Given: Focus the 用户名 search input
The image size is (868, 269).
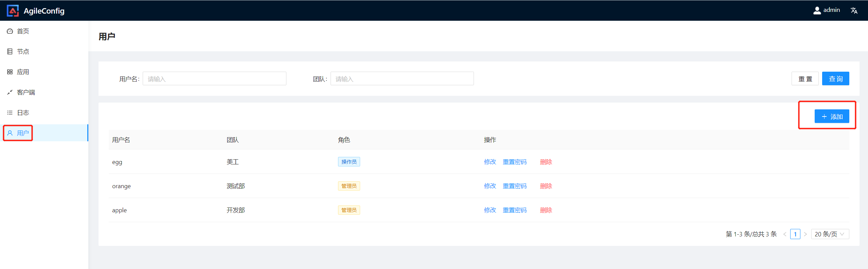Looking at the screenshot, I should point(214,78).
